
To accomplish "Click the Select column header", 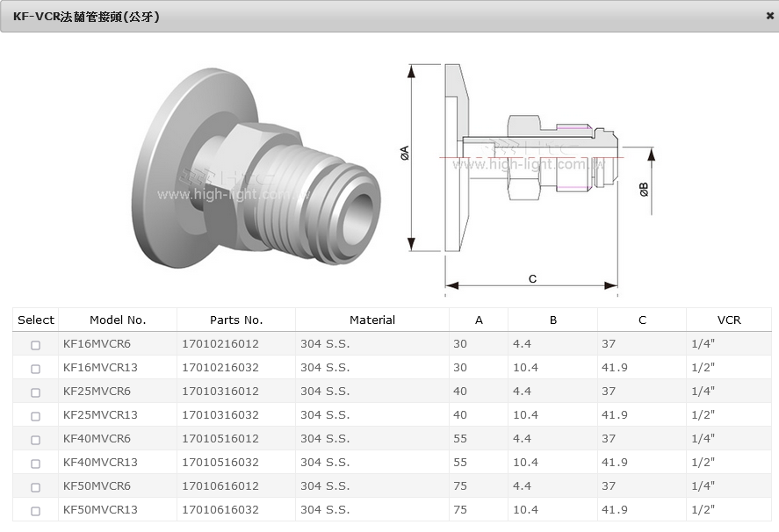I will [36, 320].
